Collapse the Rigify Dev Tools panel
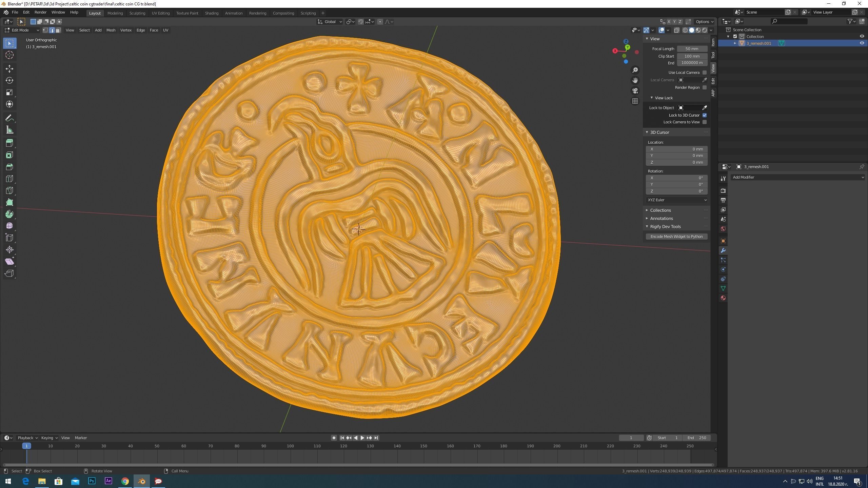Screen dimensions: 868x488 [x=665, y=227]
